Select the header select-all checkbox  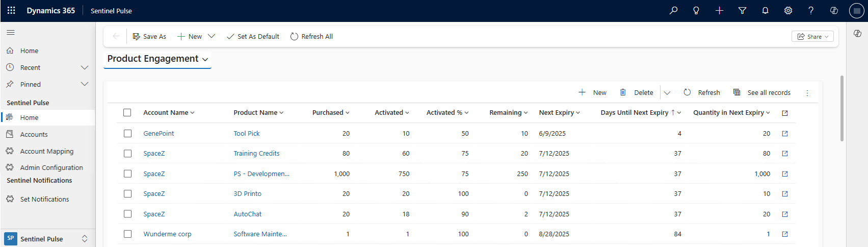(x=127, y=113)
